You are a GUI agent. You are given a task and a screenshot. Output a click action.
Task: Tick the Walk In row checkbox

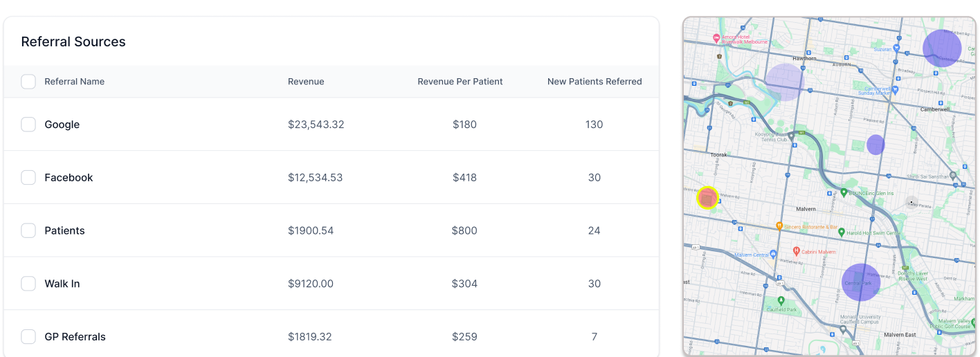(x=28, y=284)
